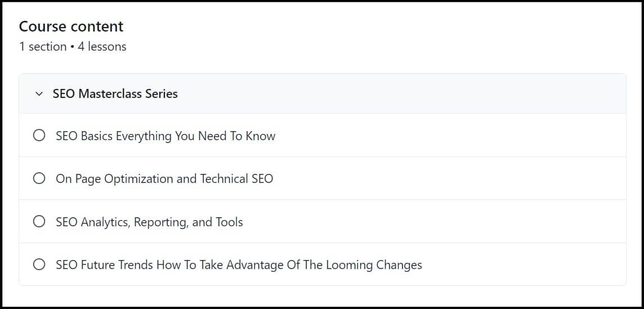This screenshot has width=644, height=309.
Task: Select the SEO Analytics lesson circle icon
Action: click(x=39, y=222)
